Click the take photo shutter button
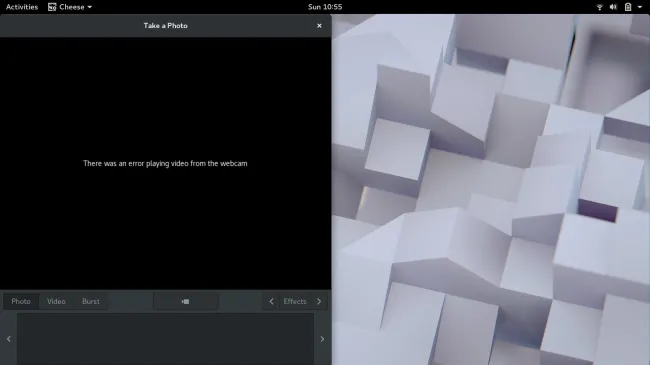This screenshot has width=650, height=365. click(x=185, y=302)
